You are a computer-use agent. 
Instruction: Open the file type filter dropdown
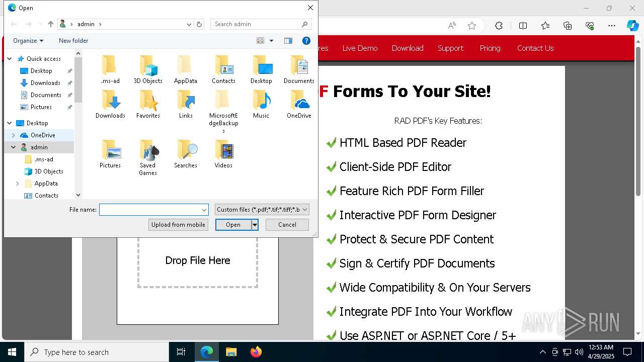(x=262, y=210)
